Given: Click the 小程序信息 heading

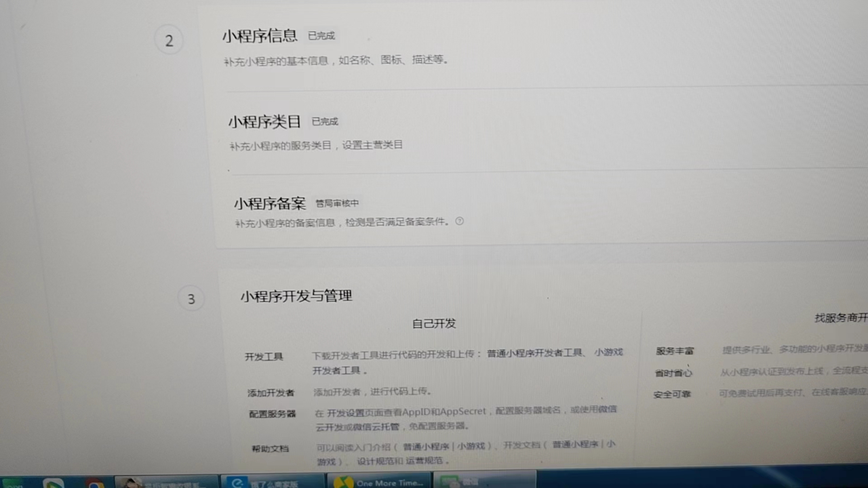Looking at the screenshot, I should click(x=260, y=36).
